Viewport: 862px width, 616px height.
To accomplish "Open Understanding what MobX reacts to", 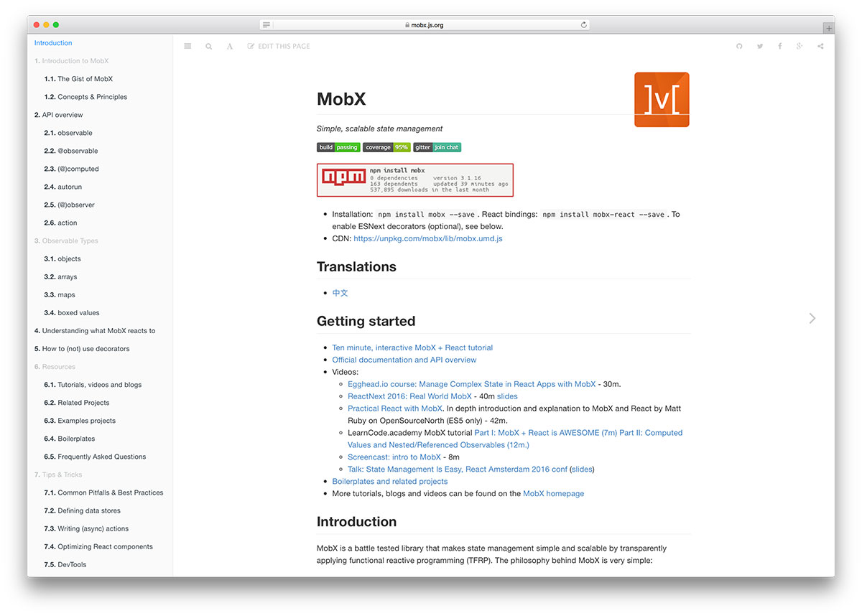I will [x=95, y=330].
